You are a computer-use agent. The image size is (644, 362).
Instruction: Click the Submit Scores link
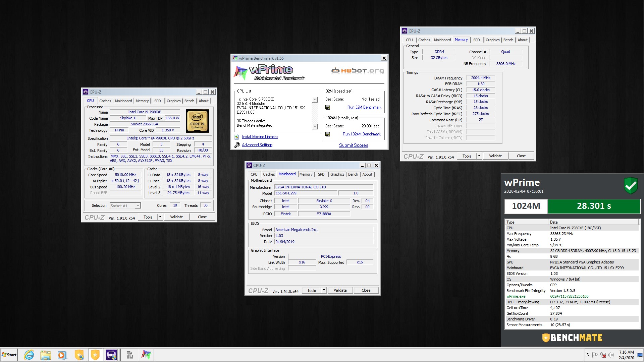(354, 145)
